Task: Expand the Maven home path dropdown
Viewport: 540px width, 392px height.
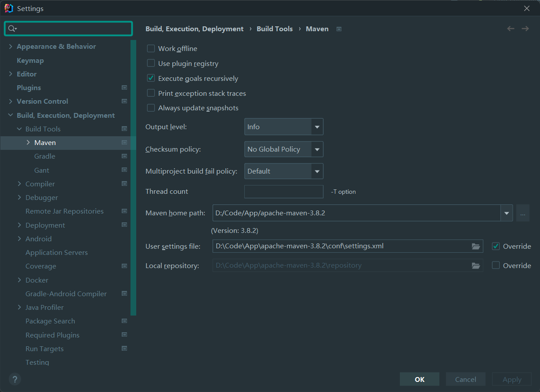Action: point(507,213)
